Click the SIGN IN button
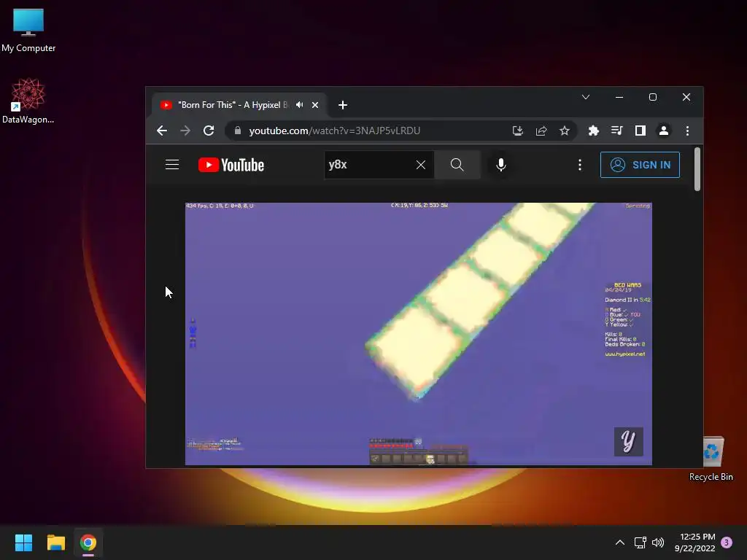The image size is (747, 560). 640,165
